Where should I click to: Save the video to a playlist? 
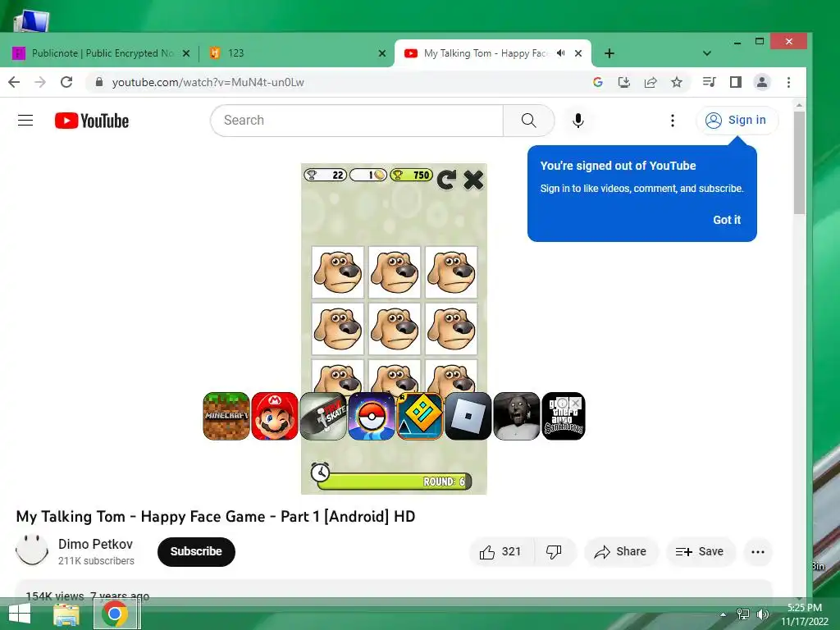click(x=701, y=552)
